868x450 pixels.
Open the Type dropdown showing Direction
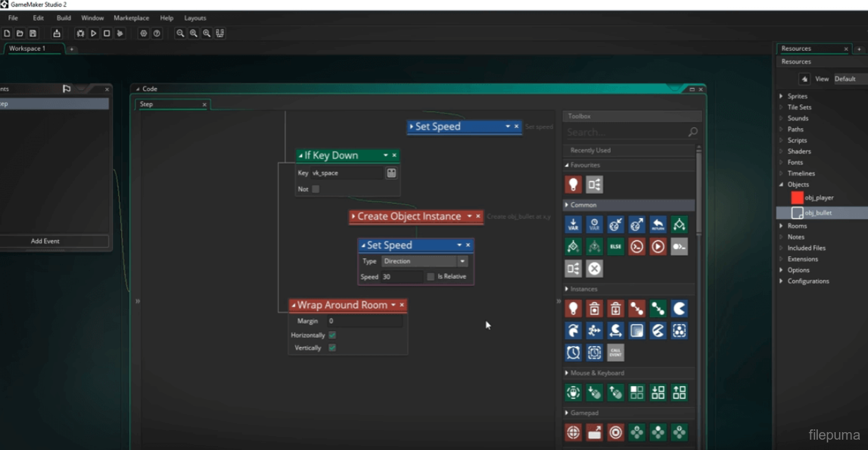pyautogui.click(x=462, y=261)
